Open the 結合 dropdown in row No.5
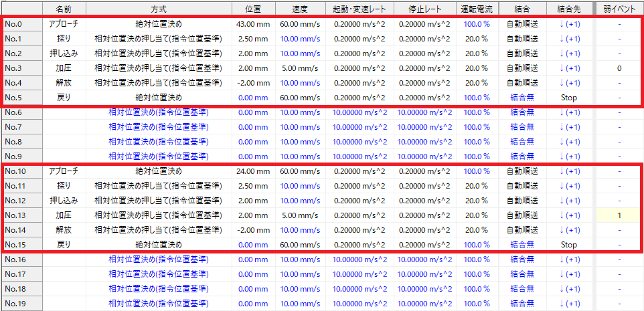Image resolution: width=644 pixels, height=311 pixels. coord(521,98)
